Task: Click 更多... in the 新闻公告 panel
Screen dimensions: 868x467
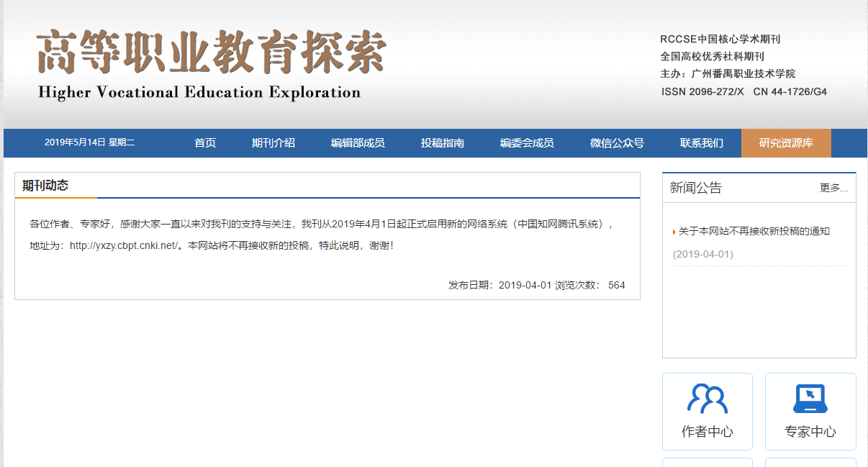Action: point(833,189)
